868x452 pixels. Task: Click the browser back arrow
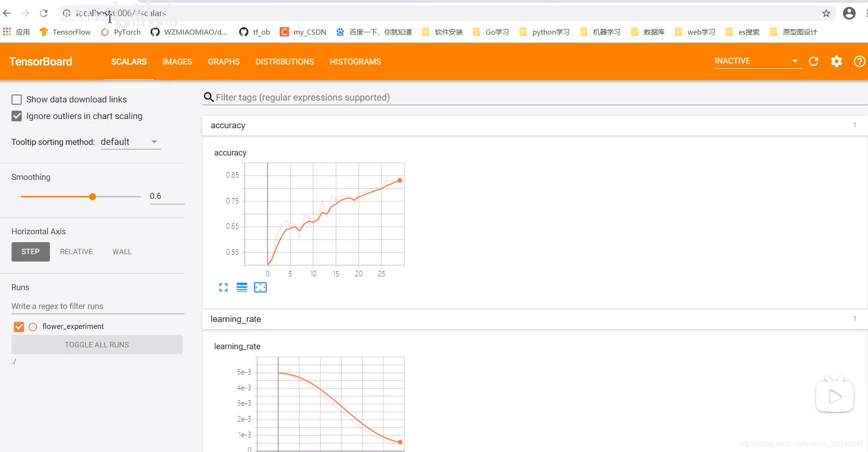point(7,13)
